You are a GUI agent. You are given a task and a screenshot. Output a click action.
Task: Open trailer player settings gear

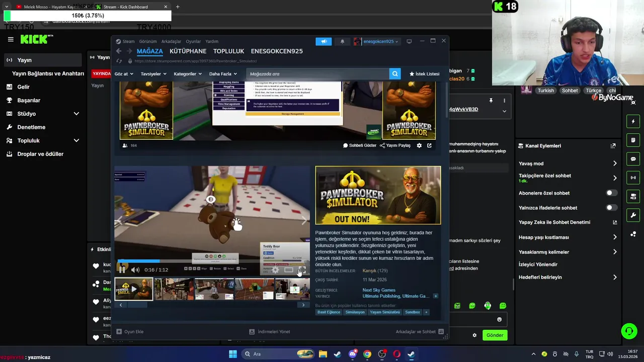point(275,270)
